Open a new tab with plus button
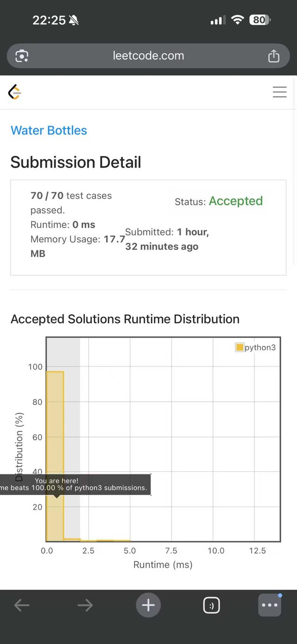 (148, 605)
